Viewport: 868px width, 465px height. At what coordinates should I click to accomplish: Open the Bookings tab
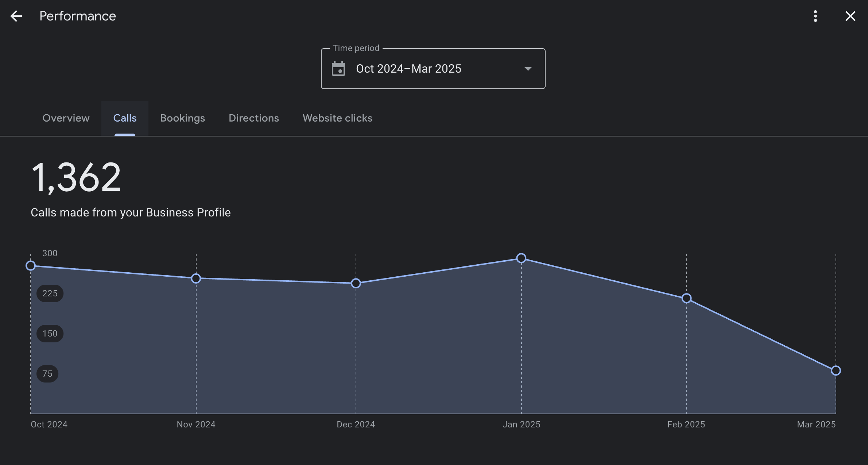point(182,118)
